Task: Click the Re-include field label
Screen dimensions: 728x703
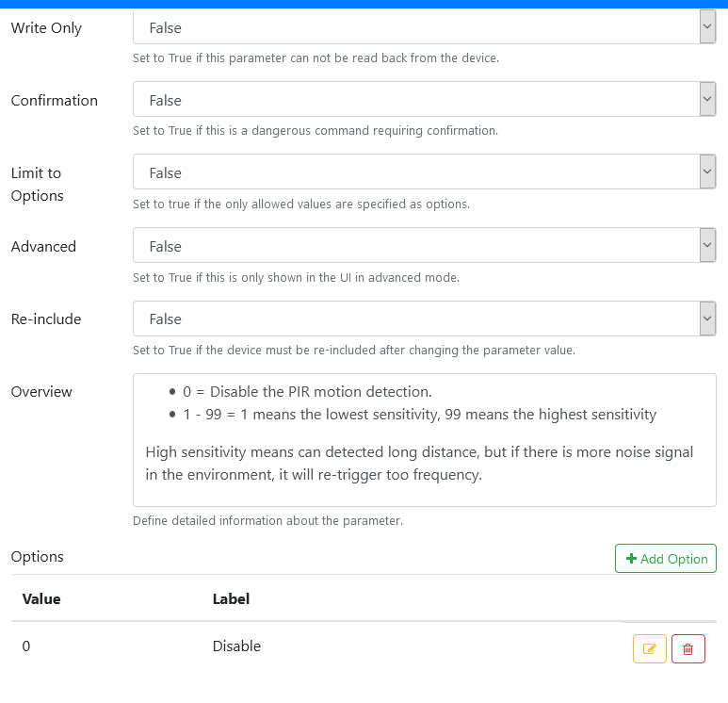Action: (x=46, y=319)
